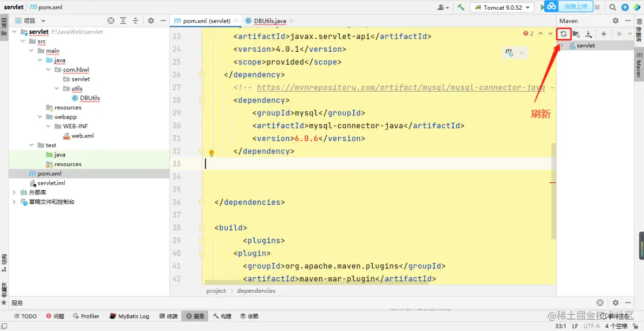Collapse the main folder
This screenshot has width=644, height=331.
tap(32, 51)
